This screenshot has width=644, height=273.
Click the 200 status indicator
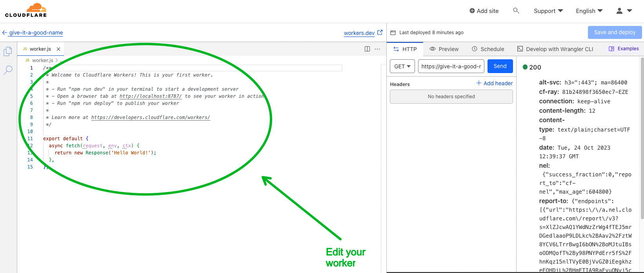(x=532, y=67)
